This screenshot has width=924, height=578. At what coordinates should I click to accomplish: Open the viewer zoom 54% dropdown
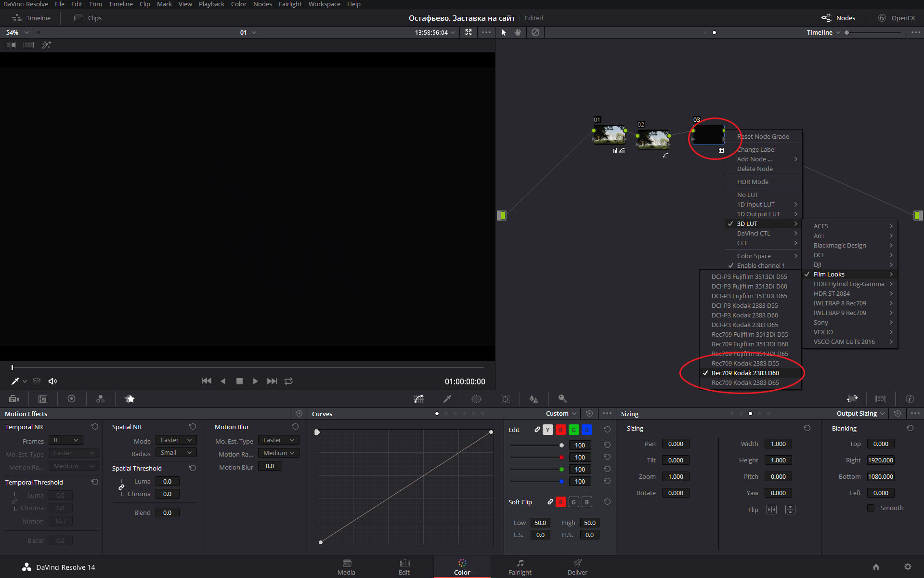pyautogui.click(x=17, y=32)
